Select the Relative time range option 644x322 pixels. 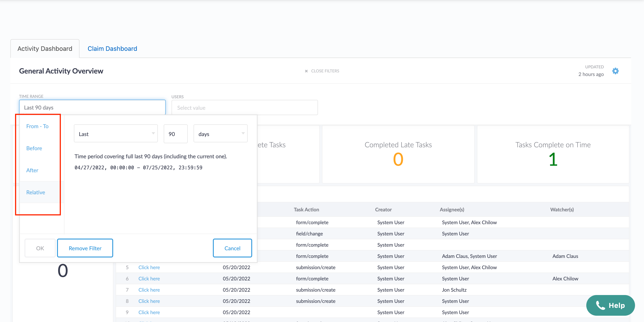36,192
